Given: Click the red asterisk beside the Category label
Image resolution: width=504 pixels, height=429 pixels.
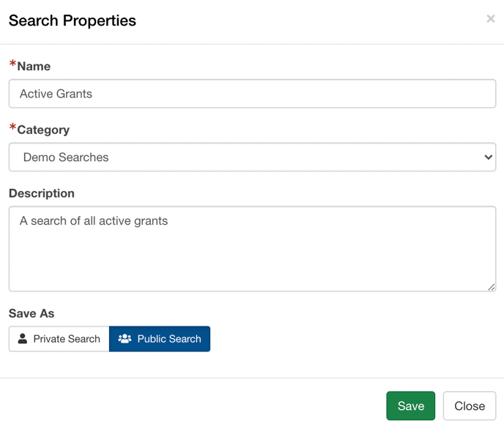Looking at the screenshot, I should click(12, 127).
